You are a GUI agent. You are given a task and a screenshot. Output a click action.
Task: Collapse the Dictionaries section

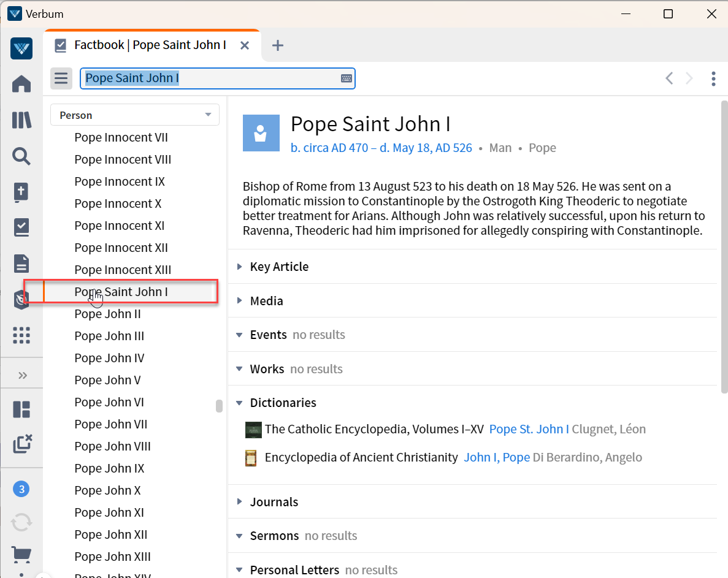(x=239, y=403)
